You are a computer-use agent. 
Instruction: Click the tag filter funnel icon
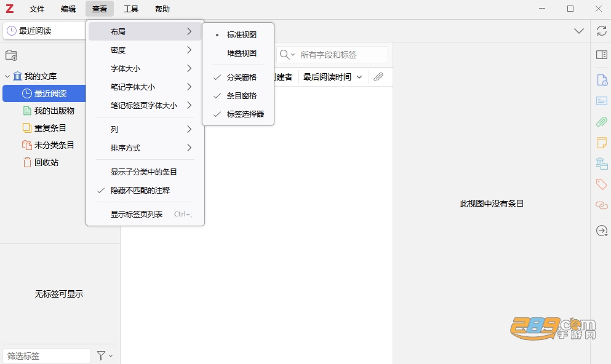click(x=101, y=355)
